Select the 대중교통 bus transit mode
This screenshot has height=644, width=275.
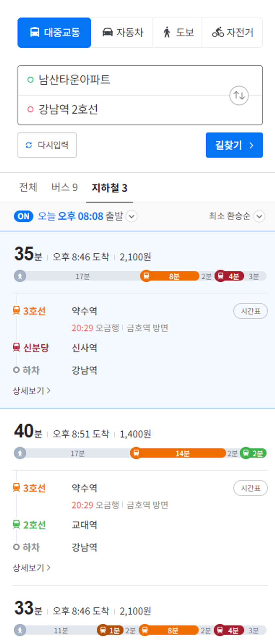54,33
